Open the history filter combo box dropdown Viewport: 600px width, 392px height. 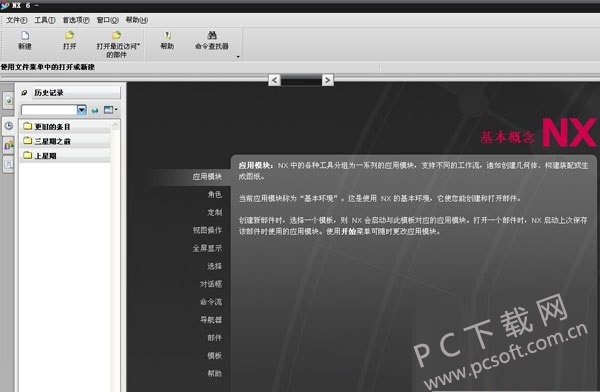coord(82,110)
